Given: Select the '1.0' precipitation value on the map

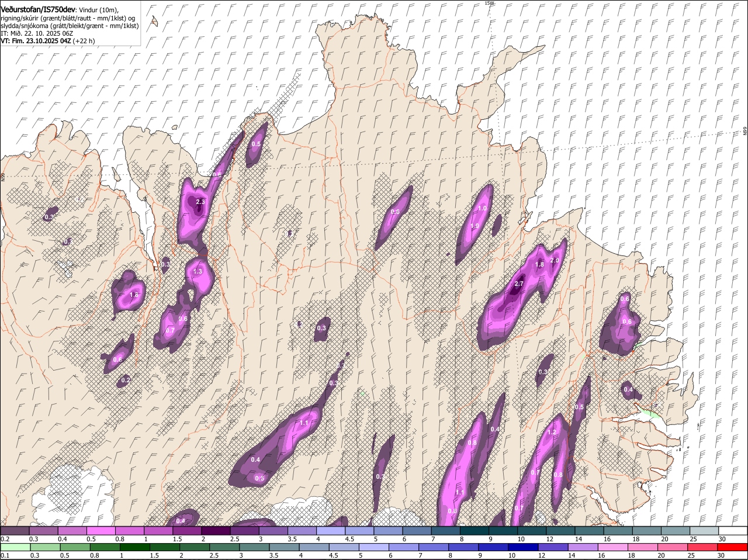Looking at the screenshot, I should 483,209.
